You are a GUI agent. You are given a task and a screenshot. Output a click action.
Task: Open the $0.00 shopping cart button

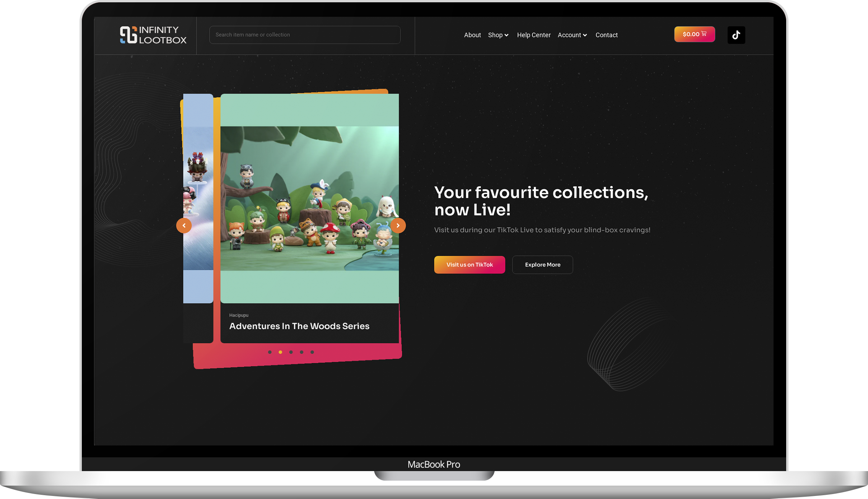click(x=694, y=34)
